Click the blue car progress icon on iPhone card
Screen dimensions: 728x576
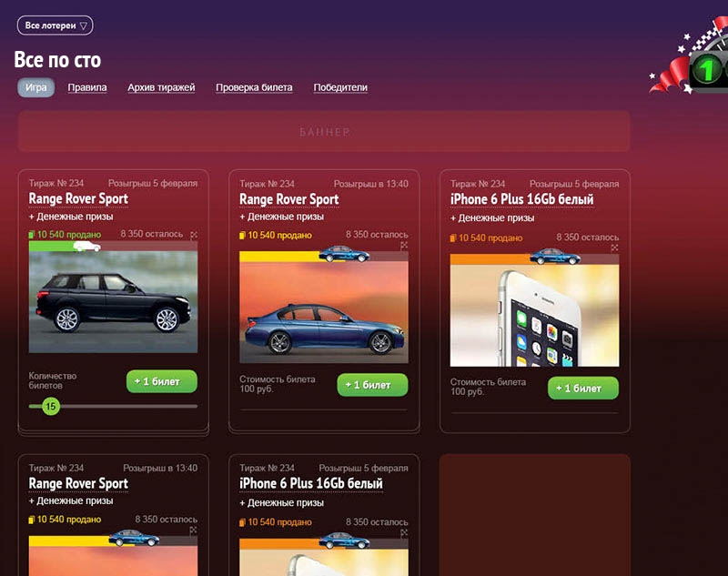(555, 257)
